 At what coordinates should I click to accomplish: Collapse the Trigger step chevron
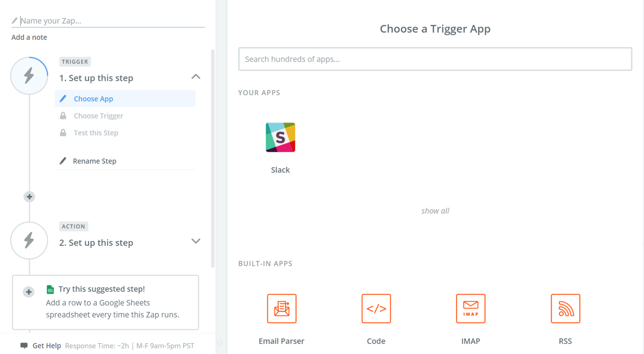196,77
